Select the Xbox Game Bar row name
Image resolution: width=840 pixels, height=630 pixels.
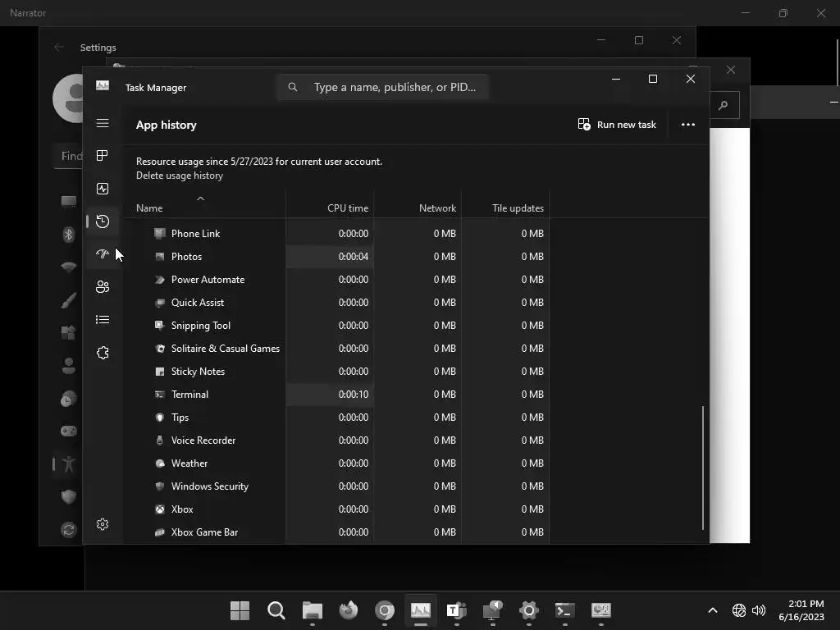click(x=204, y=532)
